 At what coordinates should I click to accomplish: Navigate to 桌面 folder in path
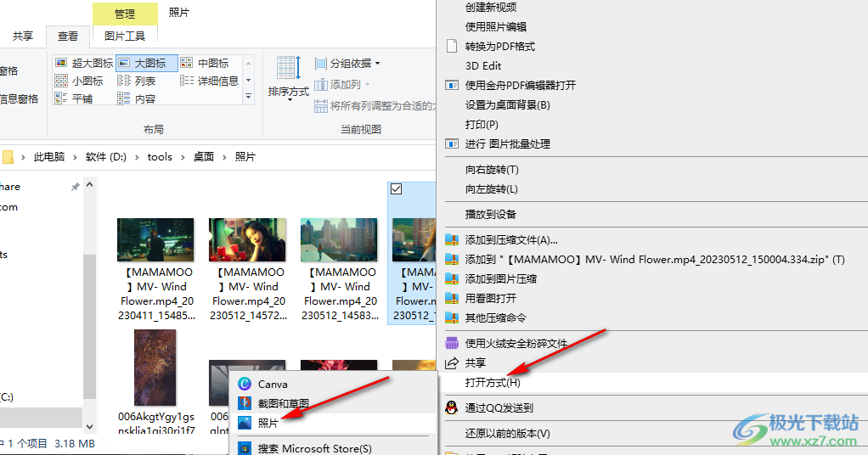(204, 157)
